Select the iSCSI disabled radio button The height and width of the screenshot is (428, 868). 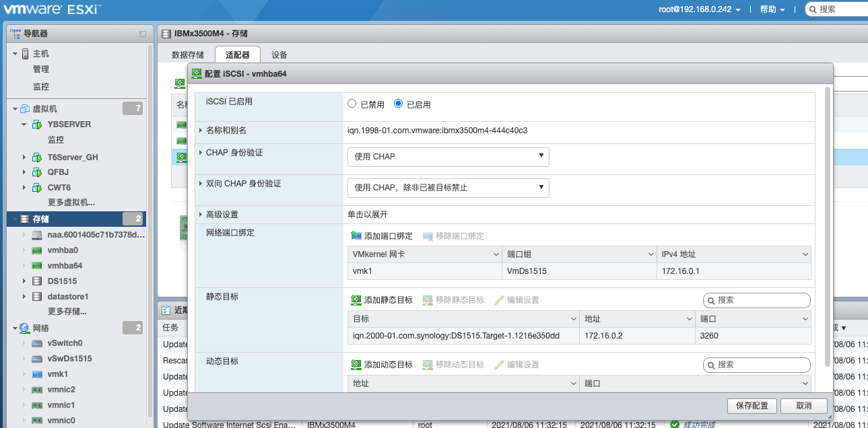click(352, 104)
